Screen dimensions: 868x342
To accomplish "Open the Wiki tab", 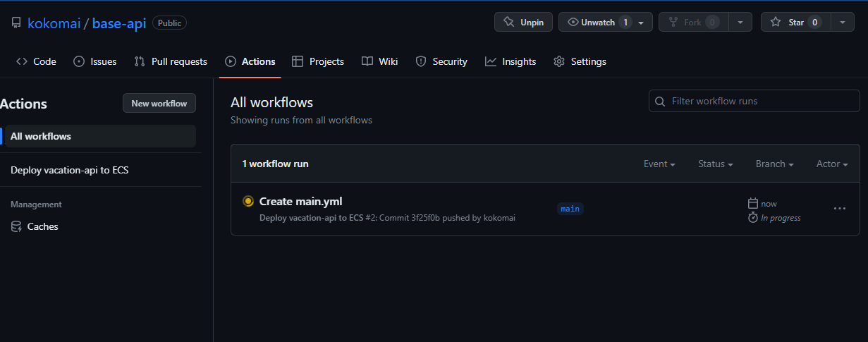I will tap(380, 61).
